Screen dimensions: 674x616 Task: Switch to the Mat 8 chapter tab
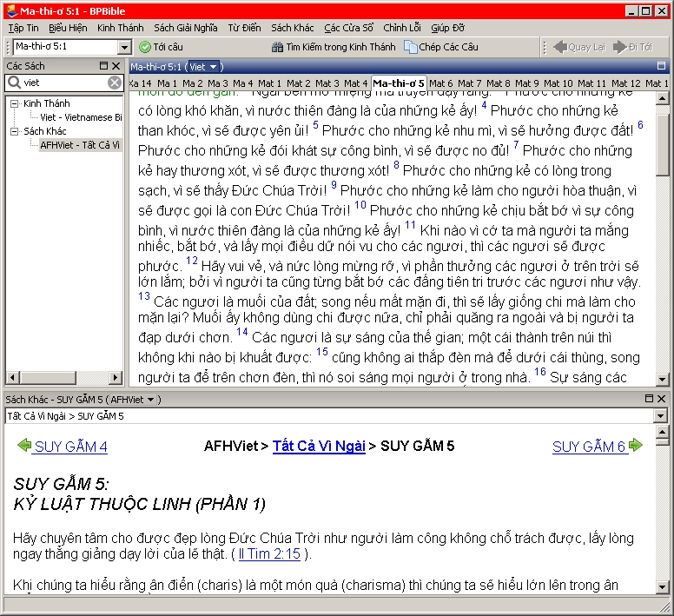pyautogui.click(x=499, y=83)
